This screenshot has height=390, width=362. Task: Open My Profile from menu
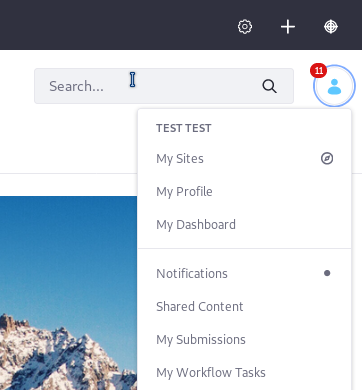point(245,192)
